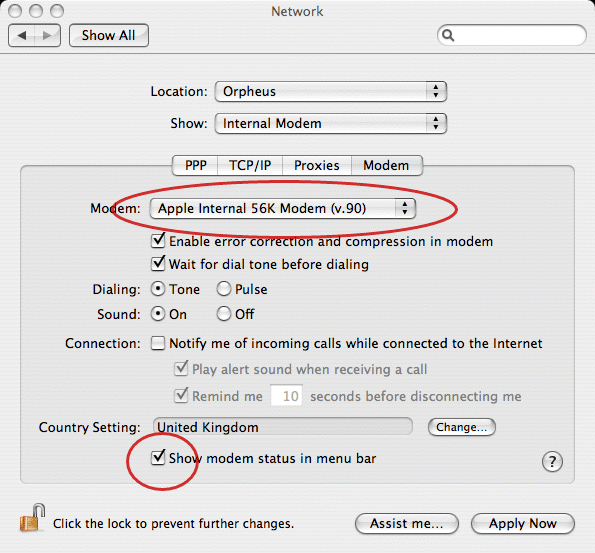The image size is (595, 553).
Task: Switch to the PPP tab
Action: (x=195, y=165)
